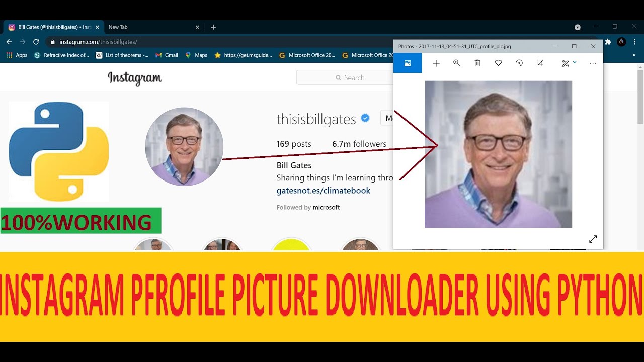644x362 pixels.
Task: Open the first Microsoft Office 20... bookmark
Action: (307, 55)
